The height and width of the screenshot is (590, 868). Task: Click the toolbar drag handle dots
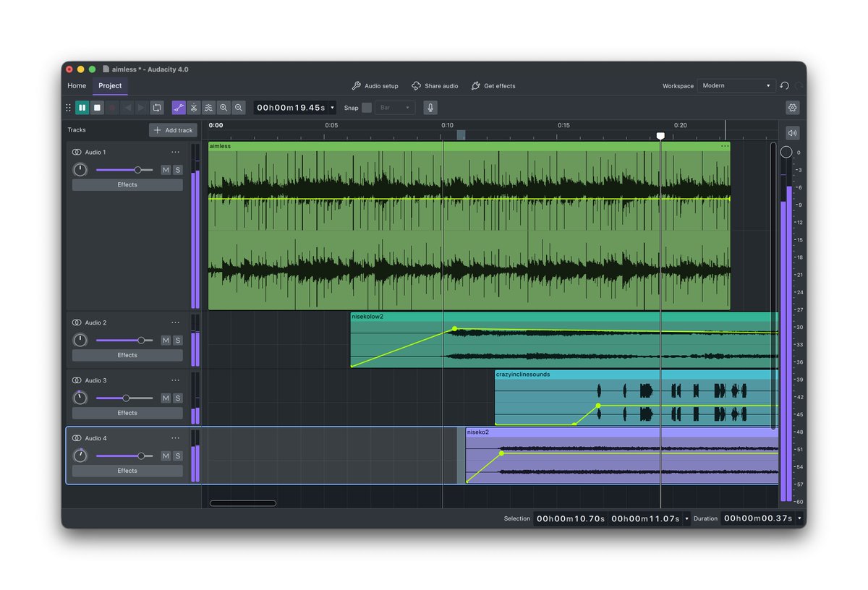coord(69,108)
